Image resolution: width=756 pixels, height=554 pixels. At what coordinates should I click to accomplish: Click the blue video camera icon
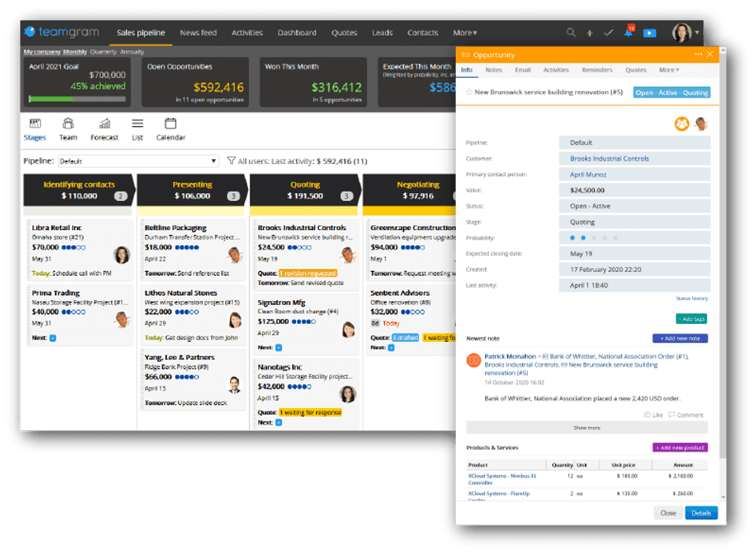click(650, 33)
